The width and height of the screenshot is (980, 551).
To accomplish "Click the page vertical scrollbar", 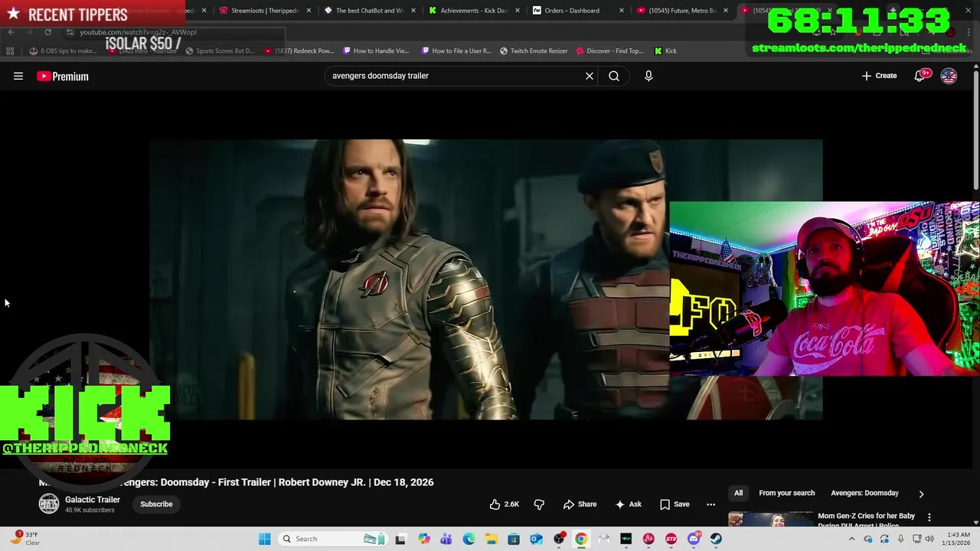I will point(975,130).
